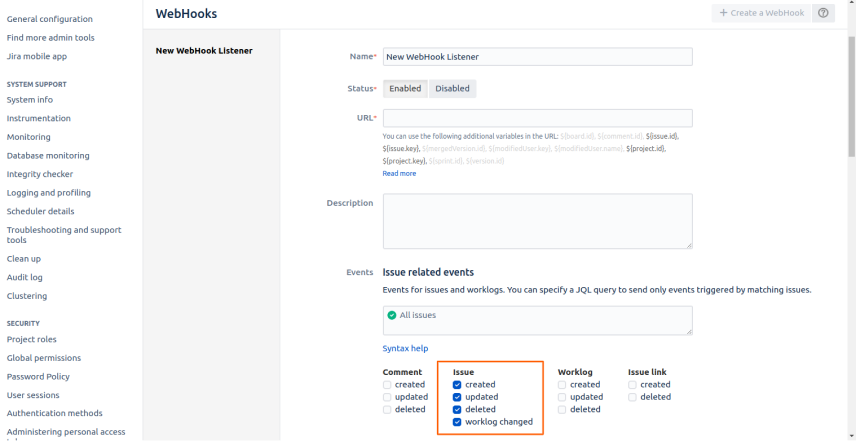The image size is (856, 441).
Task: Open Logging and profiling
Action: (49, 193)
